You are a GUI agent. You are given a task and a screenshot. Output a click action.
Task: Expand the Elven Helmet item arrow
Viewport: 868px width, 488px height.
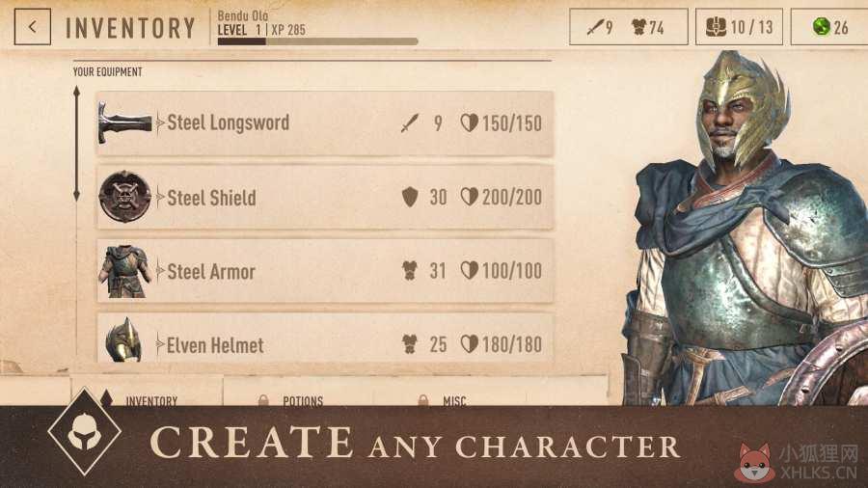pos(160,344)
